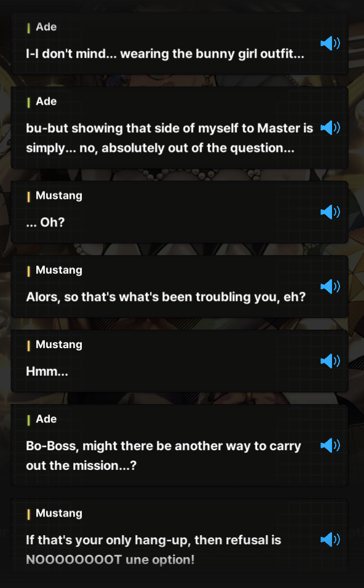Play voice for "bu-but showing that side" line
Screen dimensions: 364x588
(x=330, y=128)
